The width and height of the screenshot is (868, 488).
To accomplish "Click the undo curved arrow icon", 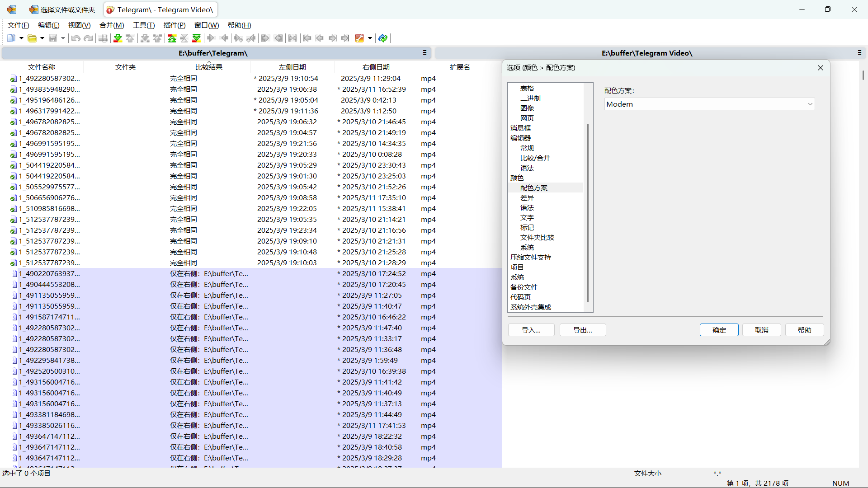I will 75,38.
